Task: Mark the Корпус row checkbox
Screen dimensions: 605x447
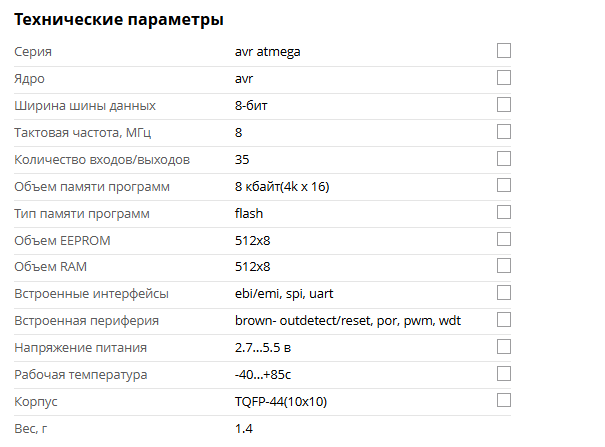Action: click(504, 400)
